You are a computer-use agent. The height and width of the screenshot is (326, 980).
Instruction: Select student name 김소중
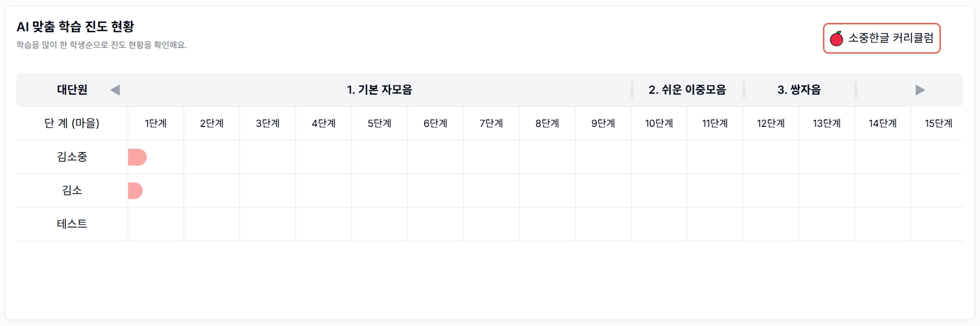tap(72, 157)
